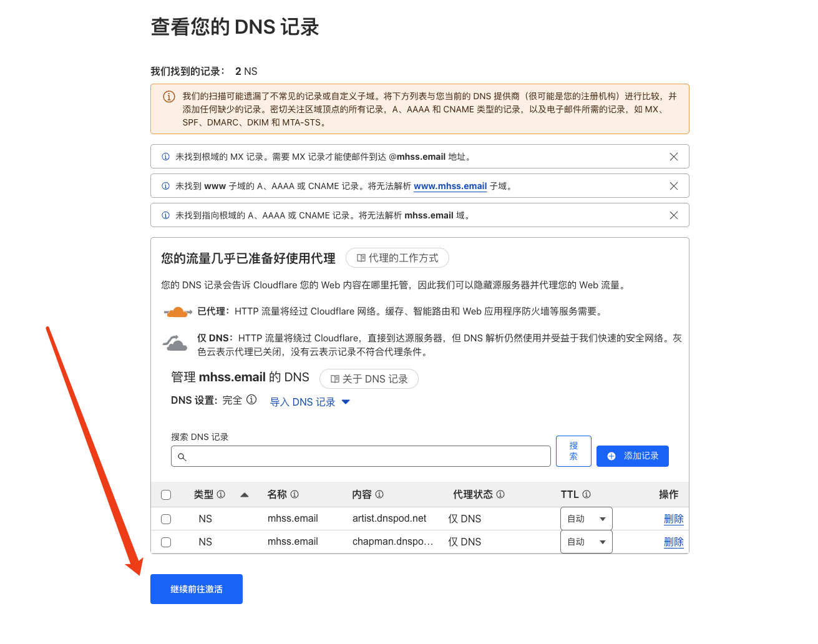Open the www.mhss.email link
Screen dimensions: 818x644
coord(450,186)
